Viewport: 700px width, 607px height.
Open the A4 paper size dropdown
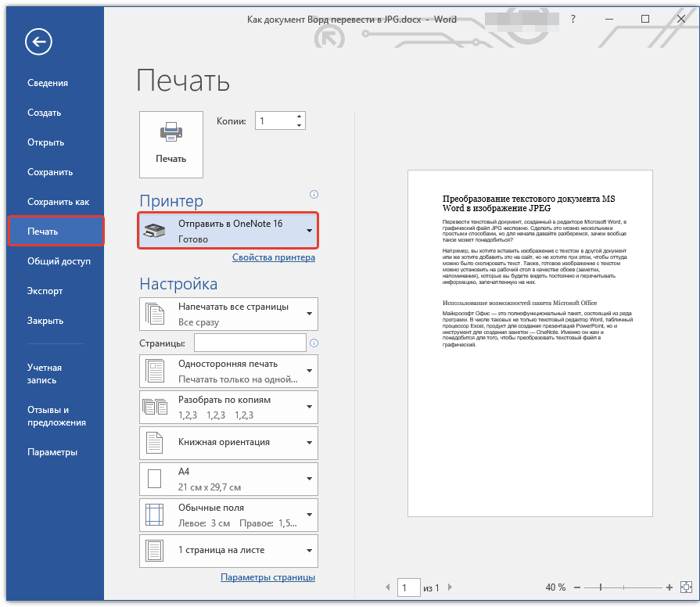point(228,479)
